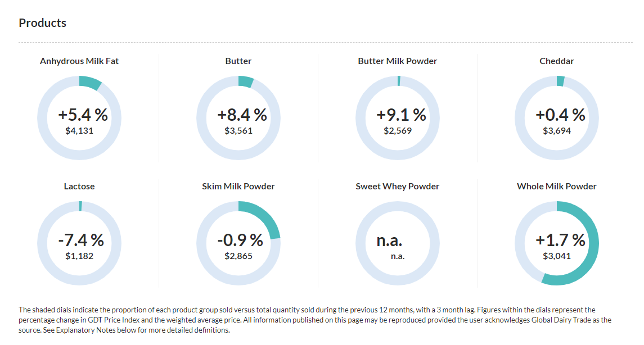This screenshot has height=345, width=644.
Task: Click the +8.4 % Butter price change
Action: pos(242,115)
